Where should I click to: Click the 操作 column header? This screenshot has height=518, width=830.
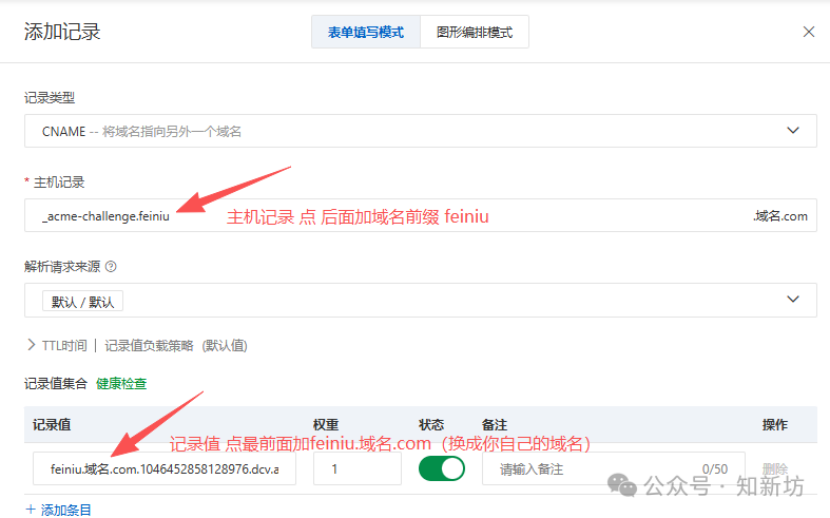tap(775, 425)
